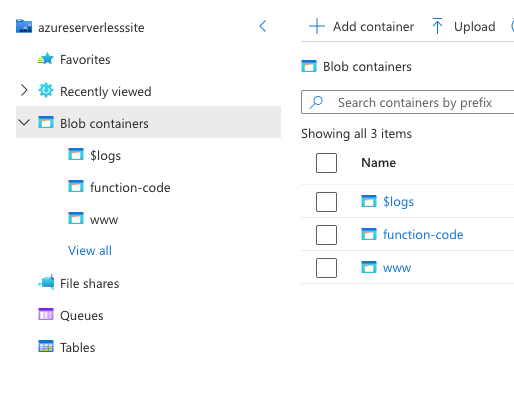This screenshot has width=514, height=396.
Task: Click the Showing all 3 items text
Action: tap(356, 134)
